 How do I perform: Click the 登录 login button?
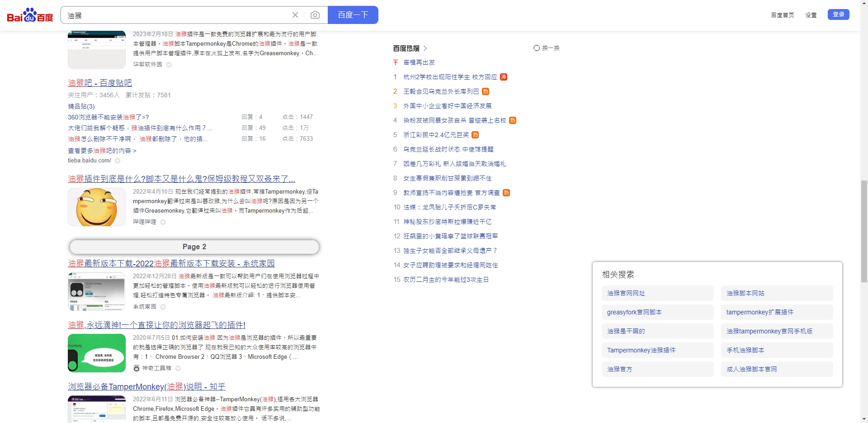coord(839,14)
